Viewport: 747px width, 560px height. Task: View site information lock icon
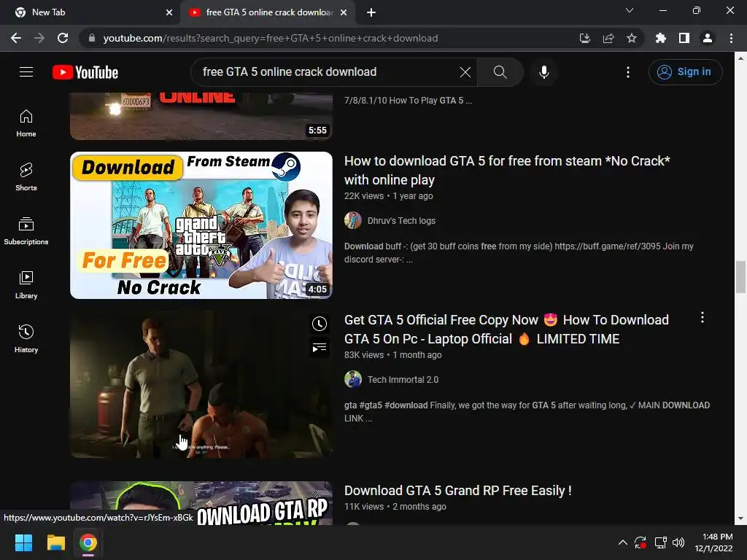click(92, 38)
